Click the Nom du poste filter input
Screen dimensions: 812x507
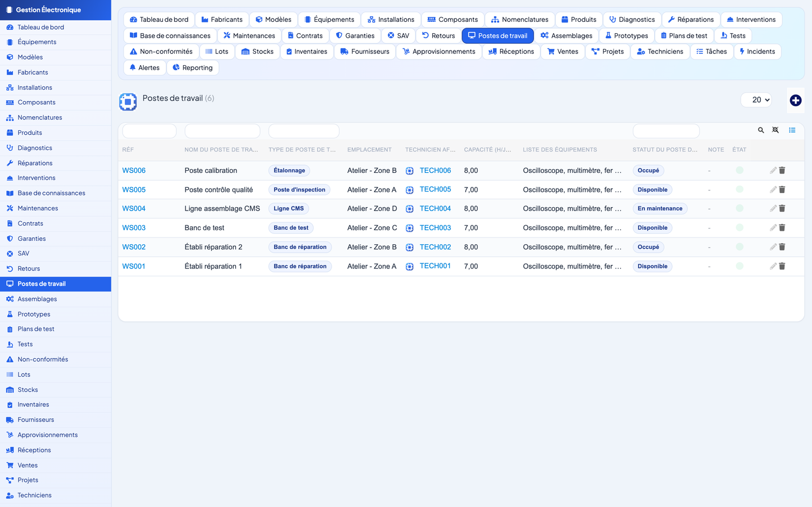coord(223,131)
